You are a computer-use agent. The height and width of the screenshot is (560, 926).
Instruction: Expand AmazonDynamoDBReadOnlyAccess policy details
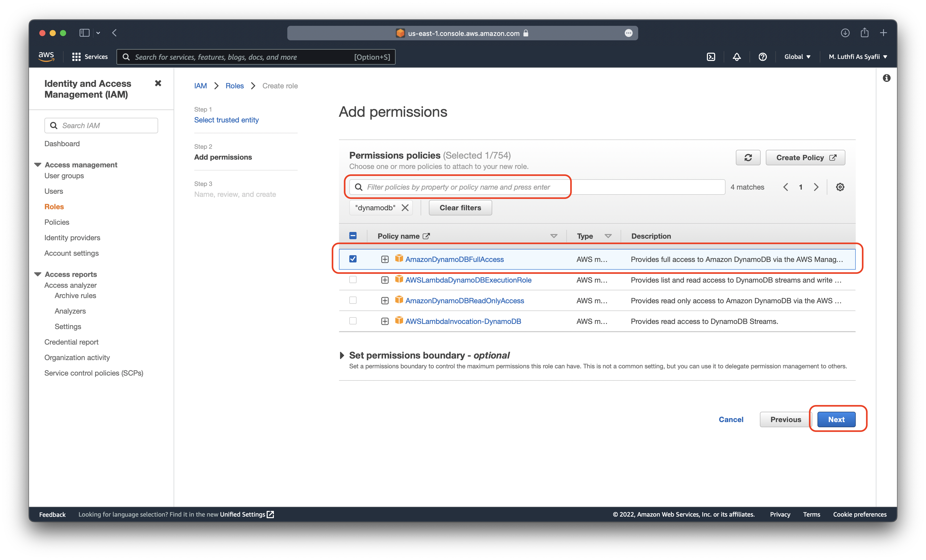click(384, 301)
